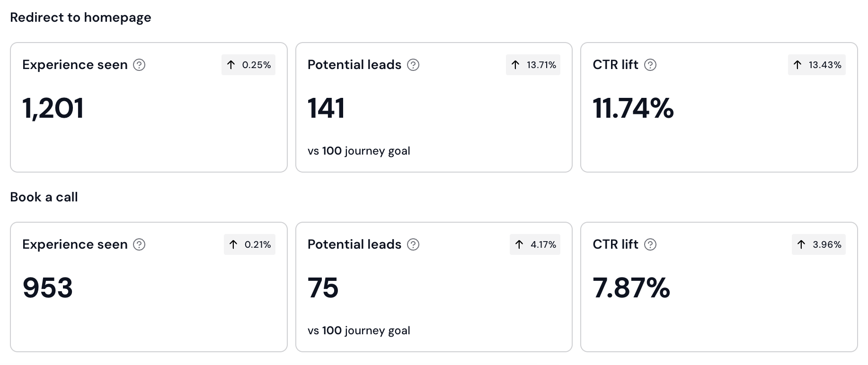Select the Redirect to homepage heading
Viewport: 868px width, 365px height.
[80, 17]
